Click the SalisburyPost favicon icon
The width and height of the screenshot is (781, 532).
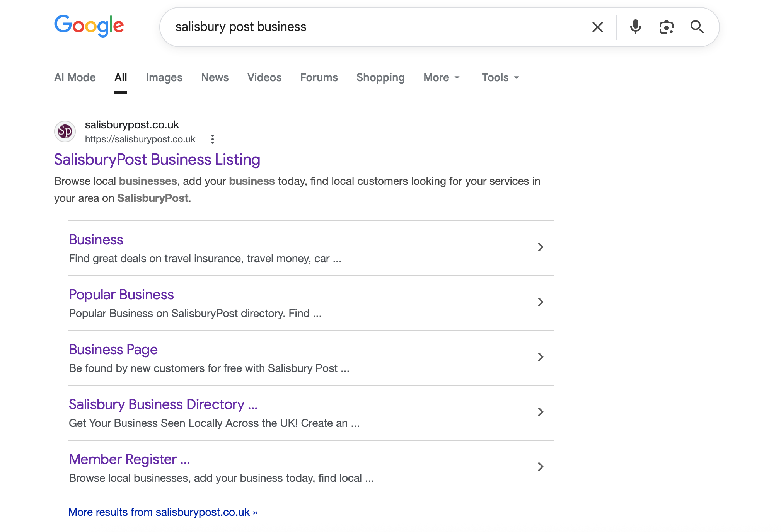pyautogui.click(x=65, y=131)
